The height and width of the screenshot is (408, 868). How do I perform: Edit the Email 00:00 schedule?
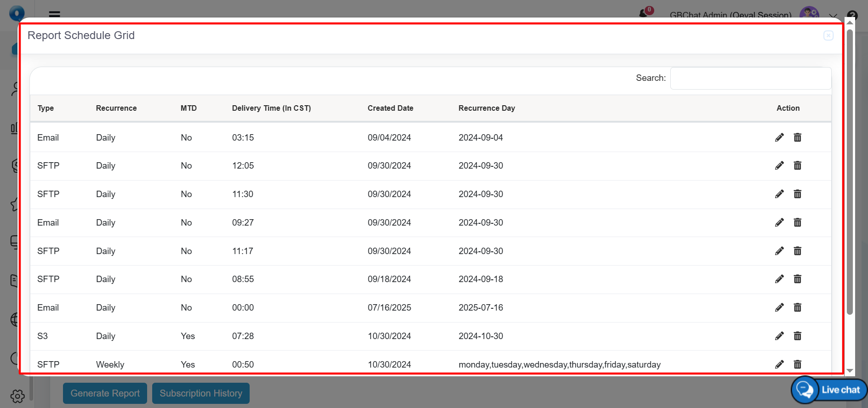(779, 307)
